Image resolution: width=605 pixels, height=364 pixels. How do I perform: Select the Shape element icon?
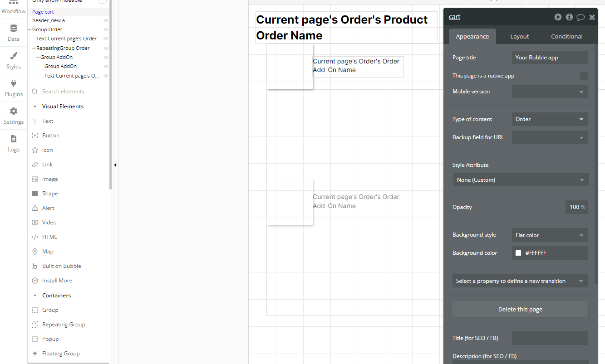point(35,194)
